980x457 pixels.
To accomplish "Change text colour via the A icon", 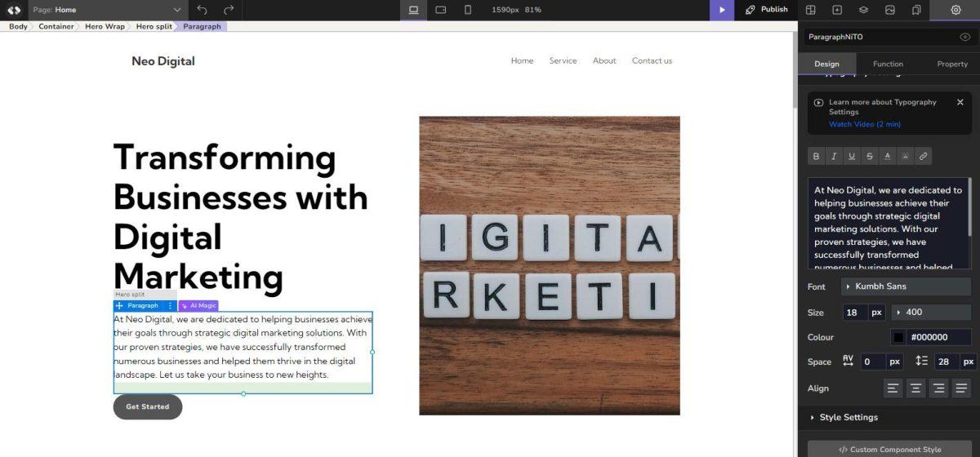I will pos(888,156).
